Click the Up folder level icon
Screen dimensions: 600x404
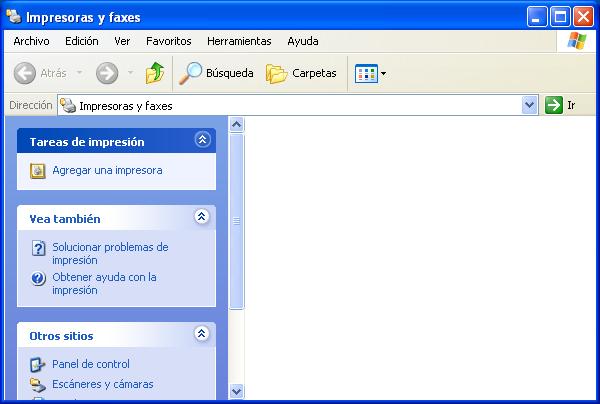[x=154, y=73]
